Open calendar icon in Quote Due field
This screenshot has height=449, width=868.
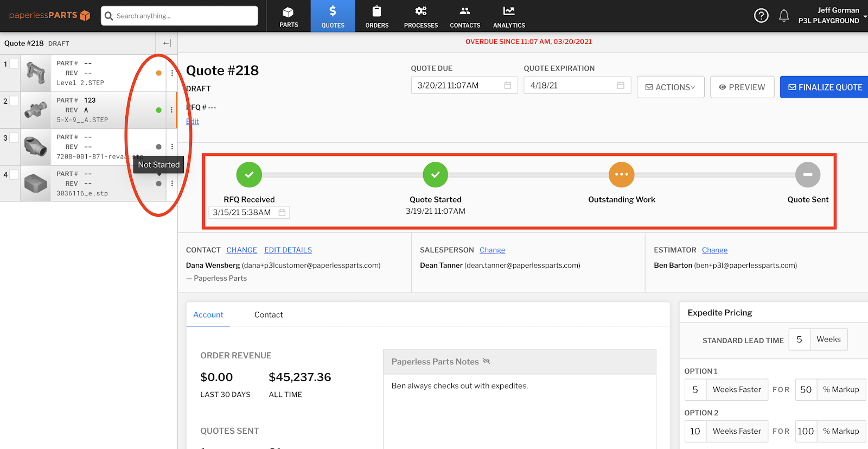point(508,85)
